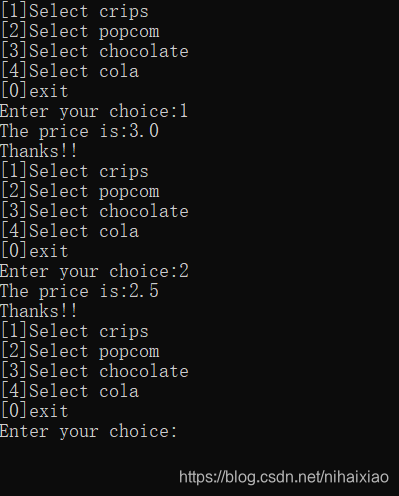Viewport: 399px width, 496px height.
Task: Select the 'The price is:3.0' output
Action: coord(79,132)
